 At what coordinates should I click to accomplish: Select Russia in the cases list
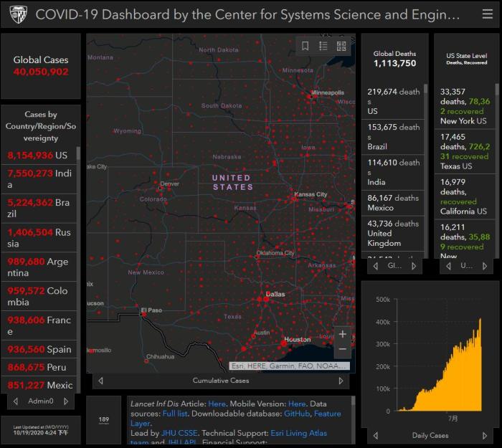[x=39, y=237]
